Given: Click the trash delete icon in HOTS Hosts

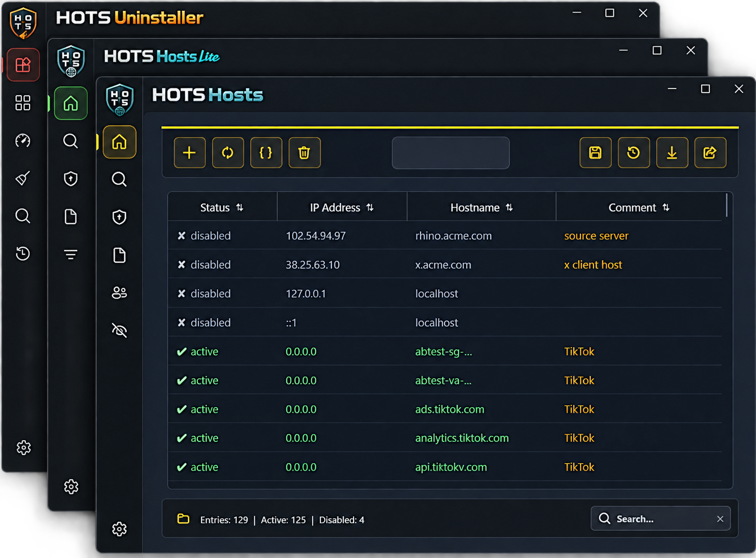Looking at the screenshot, I should pos(304,153).
